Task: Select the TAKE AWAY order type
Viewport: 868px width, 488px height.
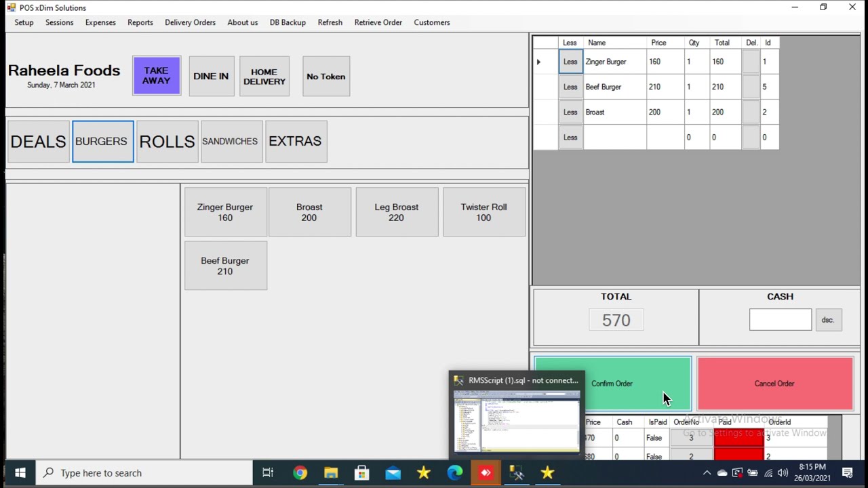Action: [157, 76]
